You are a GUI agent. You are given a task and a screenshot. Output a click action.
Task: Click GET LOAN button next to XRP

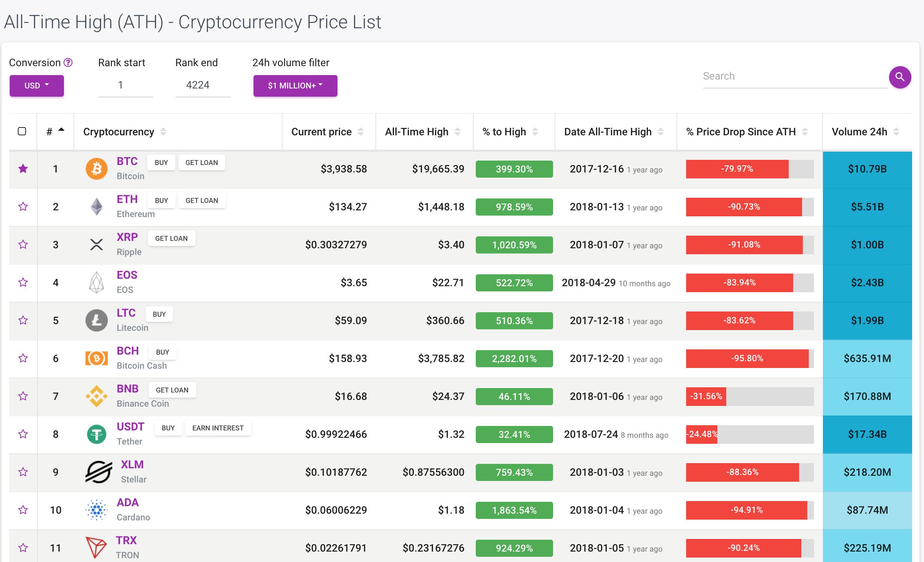(x=171, y=238)
